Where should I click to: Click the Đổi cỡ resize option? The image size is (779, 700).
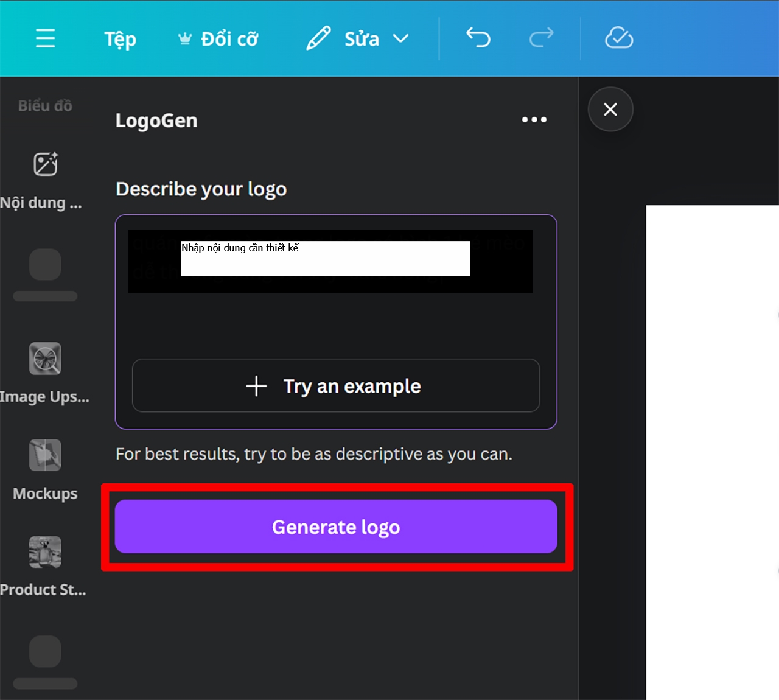[x=218, y=39]
